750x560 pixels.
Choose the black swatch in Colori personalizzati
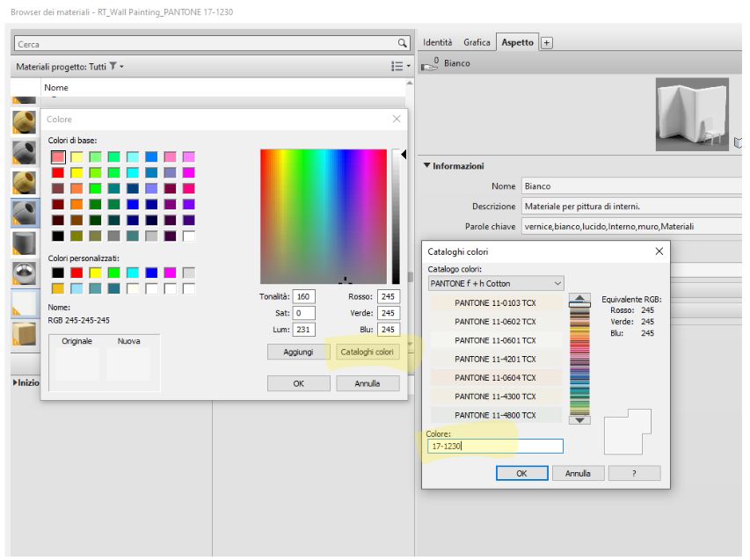click(x=58, y=273)
